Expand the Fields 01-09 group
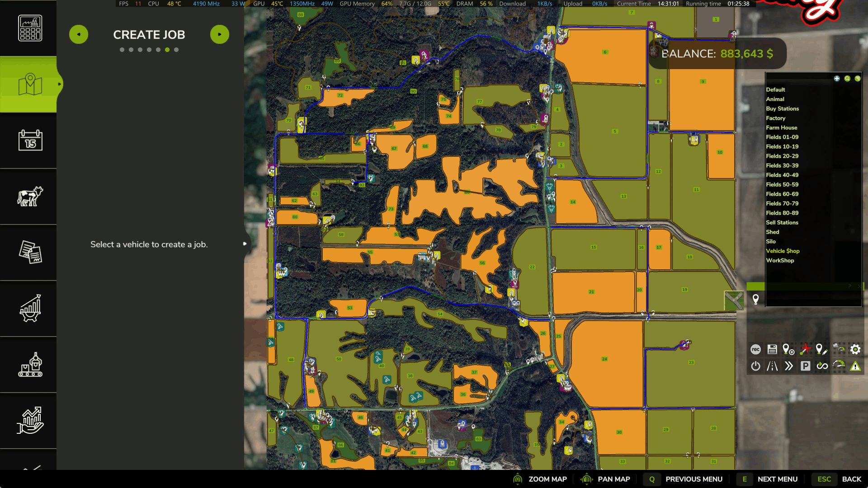Image resolution: width=868 pixels, height=488 pixels. pos(782,137)
